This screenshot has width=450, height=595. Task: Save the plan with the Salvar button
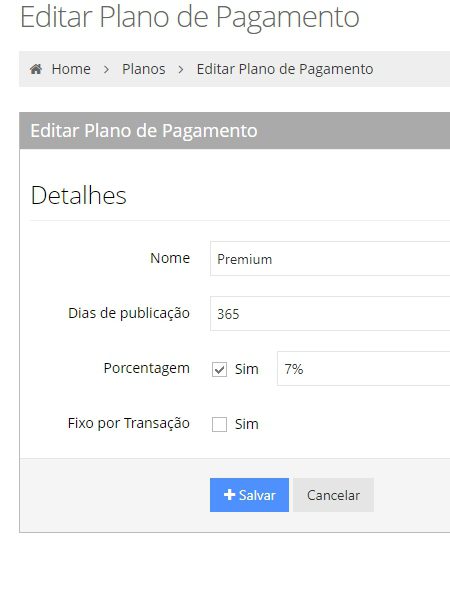point(249,495)
